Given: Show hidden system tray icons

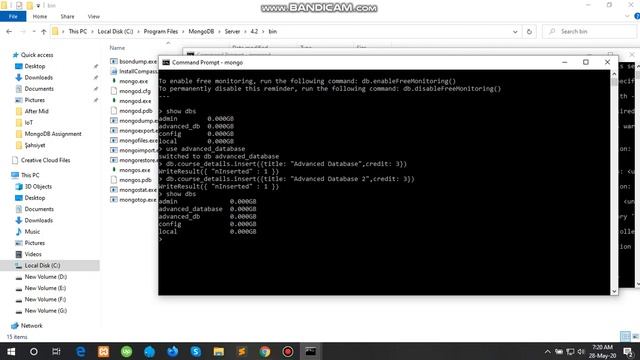Looking at the screenshot, I should point(547,351).
